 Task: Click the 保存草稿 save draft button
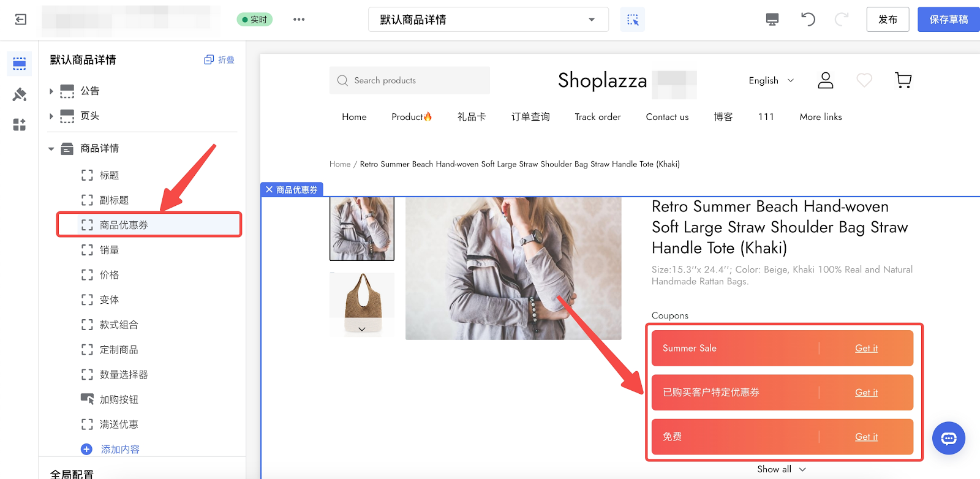[948, 20]
